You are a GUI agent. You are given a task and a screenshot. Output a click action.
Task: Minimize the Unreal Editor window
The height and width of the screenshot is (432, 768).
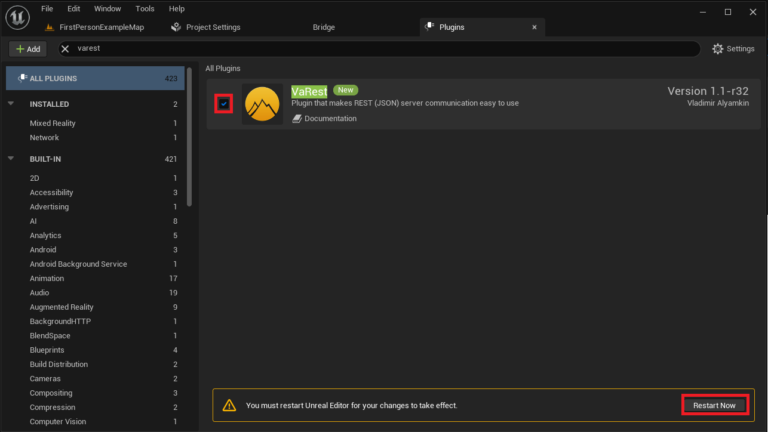(703, 12)
